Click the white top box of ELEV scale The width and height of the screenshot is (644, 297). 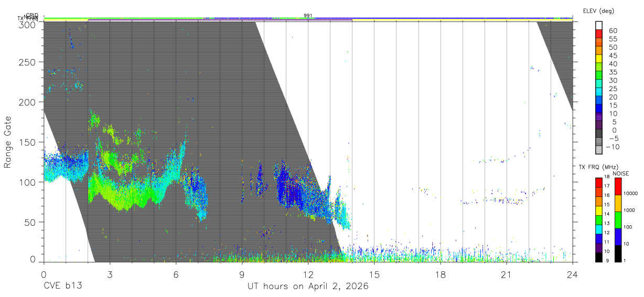pyautogui.click(x=599, y=26)
